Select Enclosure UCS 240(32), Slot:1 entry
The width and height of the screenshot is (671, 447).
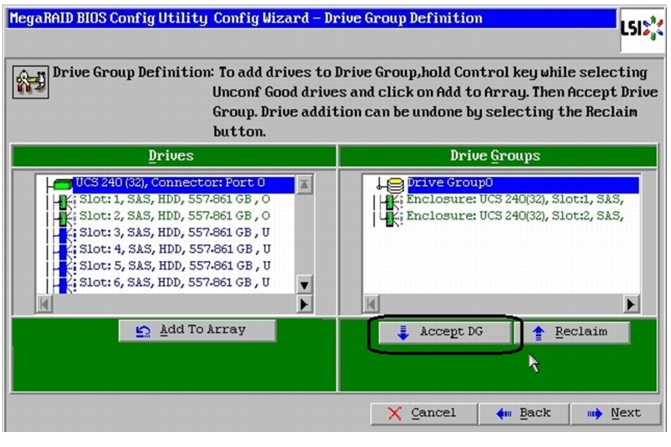(515, 199)
